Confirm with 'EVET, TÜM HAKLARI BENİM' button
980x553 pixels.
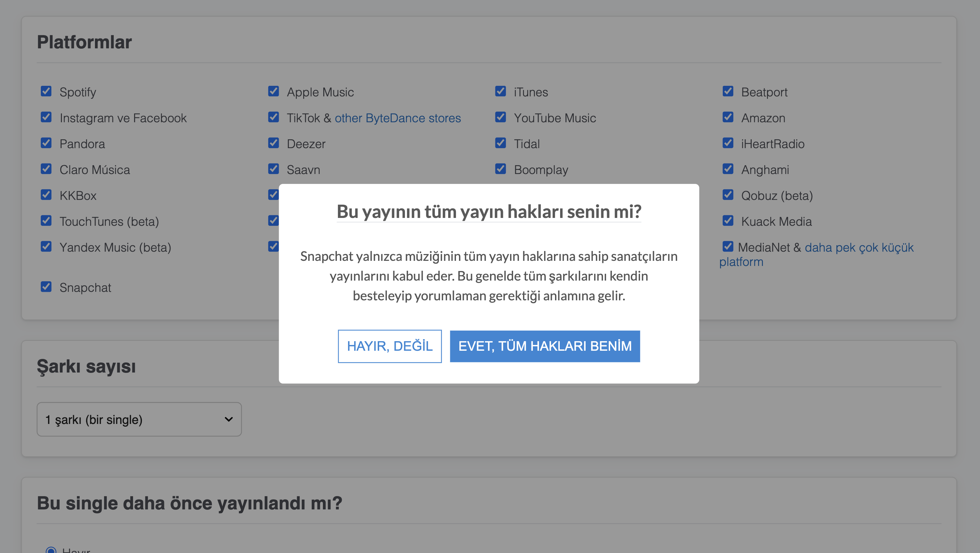click(x=545, y=346)
